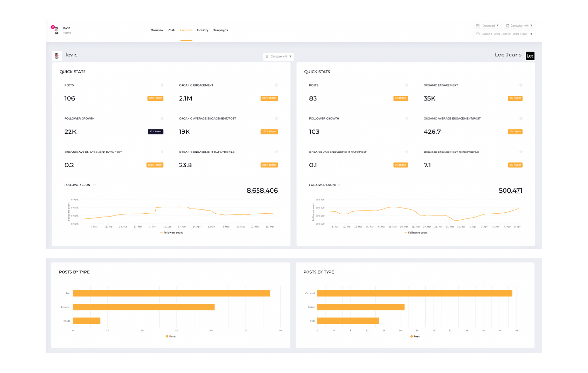Open the Posts tab
This screenshot has width=588, height=373.
pyautogui.click(x=172, y=30)
